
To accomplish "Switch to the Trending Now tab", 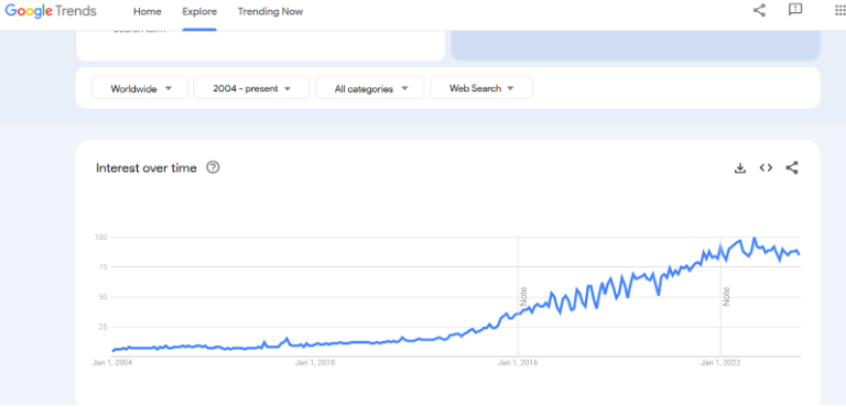I will (x=270, y=12).
